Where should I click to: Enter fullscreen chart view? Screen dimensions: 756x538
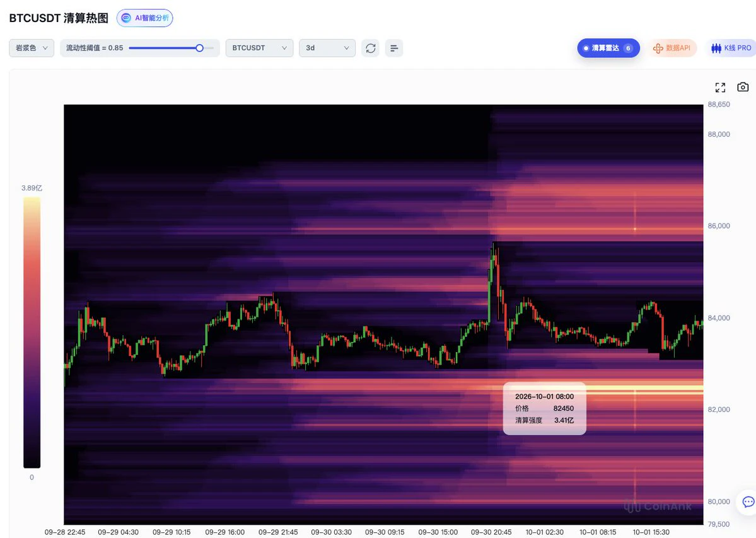tap(720, 87)
